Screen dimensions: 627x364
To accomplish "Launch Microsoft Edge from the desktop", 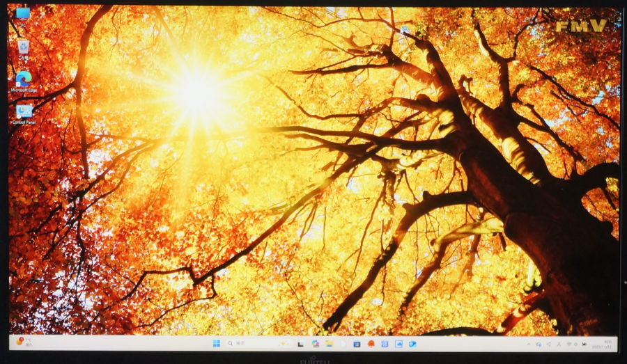I will tap(23, 79).
